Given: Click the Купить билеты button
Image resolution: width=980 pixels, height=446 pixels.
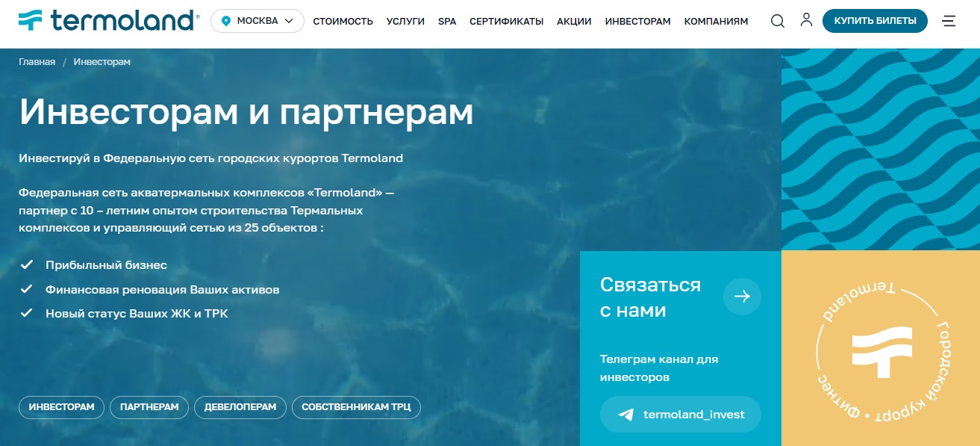Looking at the screenshot, I should [x=876, y=21].
